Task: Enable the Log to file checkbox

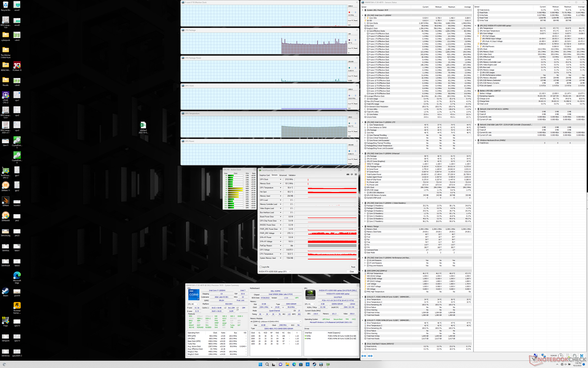Action: (x=261, y=267)
